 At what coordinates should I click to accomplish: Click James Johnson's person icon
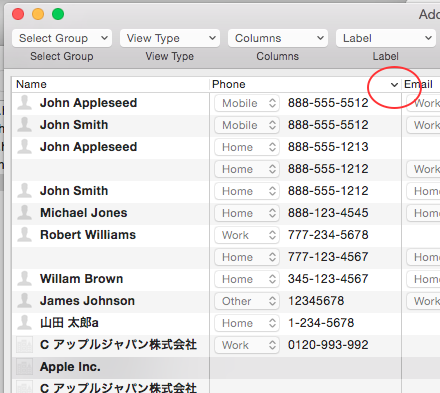24,300
